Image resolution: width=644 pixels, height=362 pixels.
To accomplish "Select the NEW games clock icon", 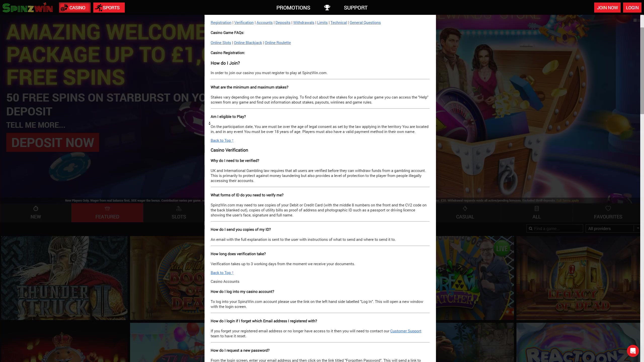I will tap(35, 209).
